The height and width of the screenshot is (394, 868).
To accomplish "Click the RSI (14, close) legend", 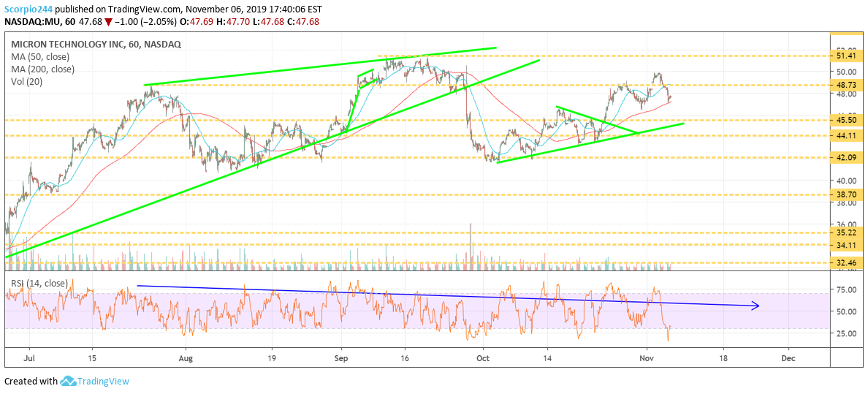I will pos(39,283).
